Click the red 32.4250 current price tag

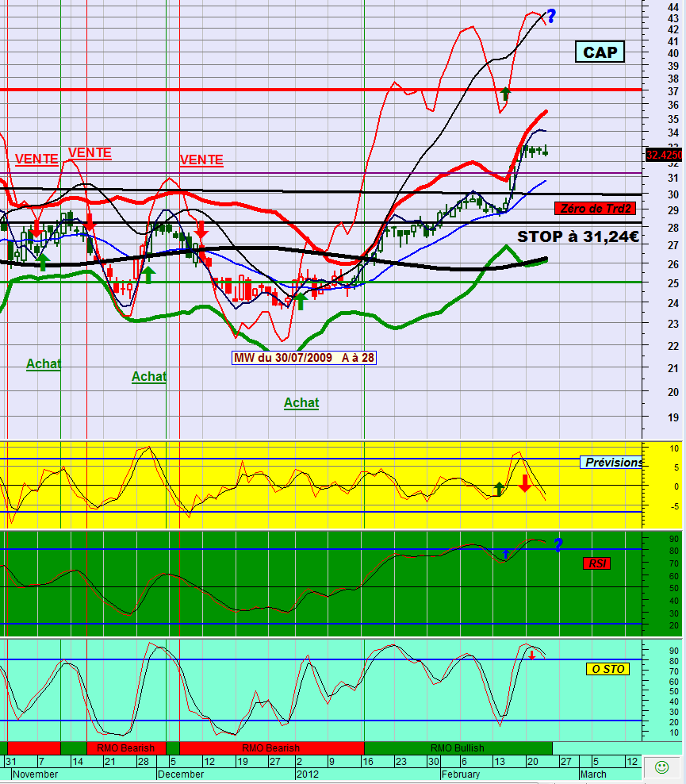pyautogui.click(x=664, y=155)
